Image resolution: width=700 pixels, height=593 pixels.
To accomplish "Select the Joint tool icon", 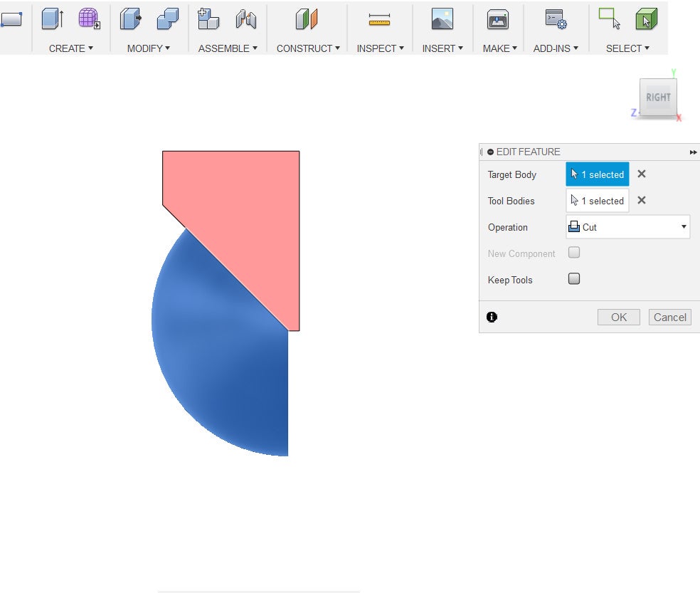I will click(x=246, y=19).
